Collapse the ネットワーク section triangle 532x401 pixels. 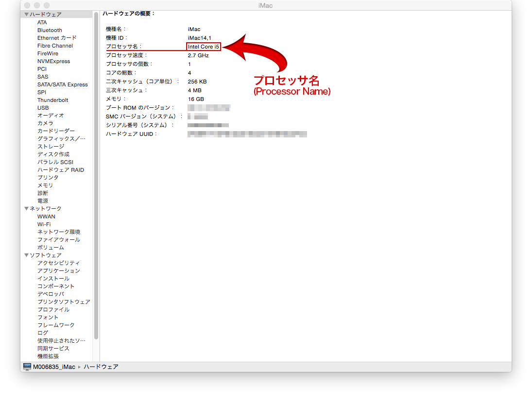point(26,208)
